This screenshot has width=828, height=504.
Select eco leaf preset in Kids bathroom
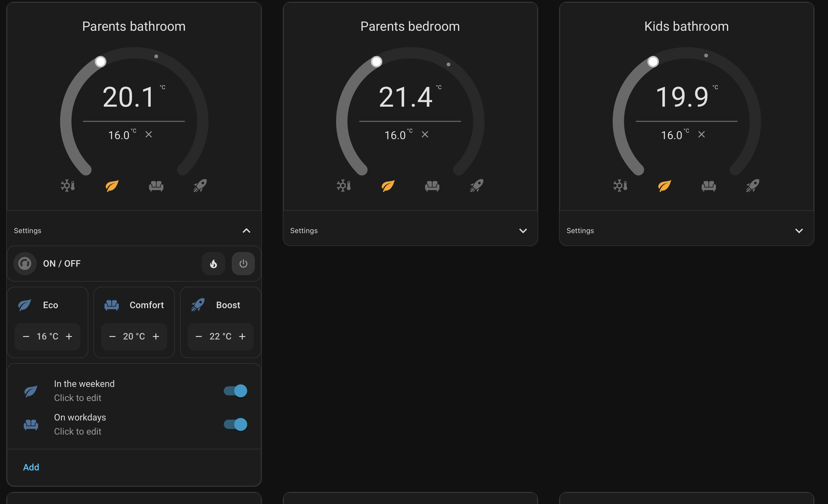tap(664, 185)
